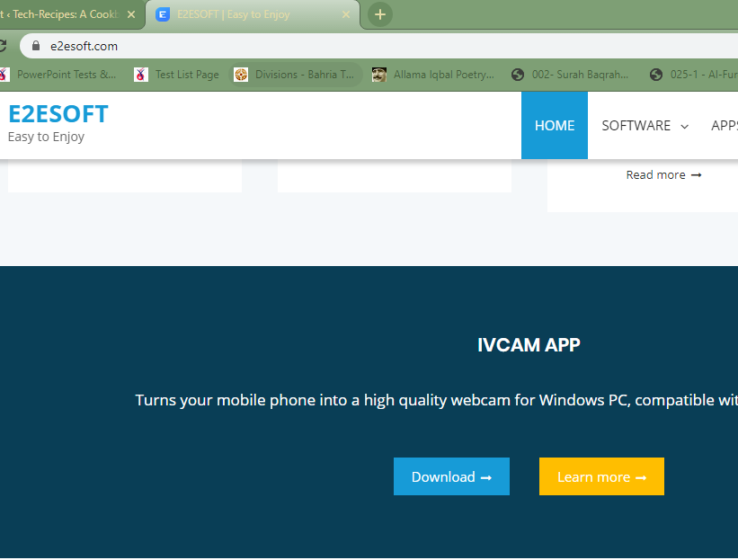Go to the HOME menu item
The width and height of the screenshot is (738, 560).
pyautogui.click(x=555, y=125)
